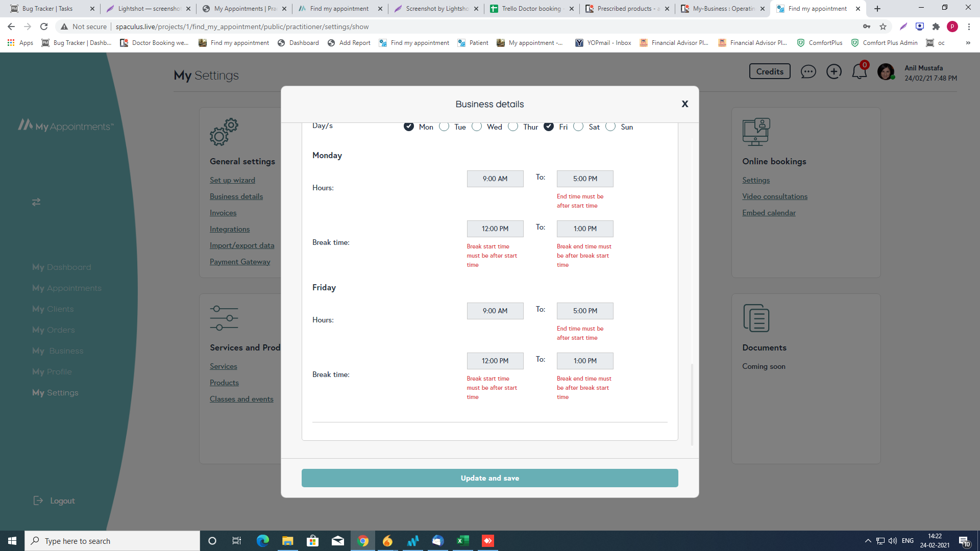The height and width of the screenshot is (551, 980).
Task: Click the add plus circle icon
Action: pos(834,72)
